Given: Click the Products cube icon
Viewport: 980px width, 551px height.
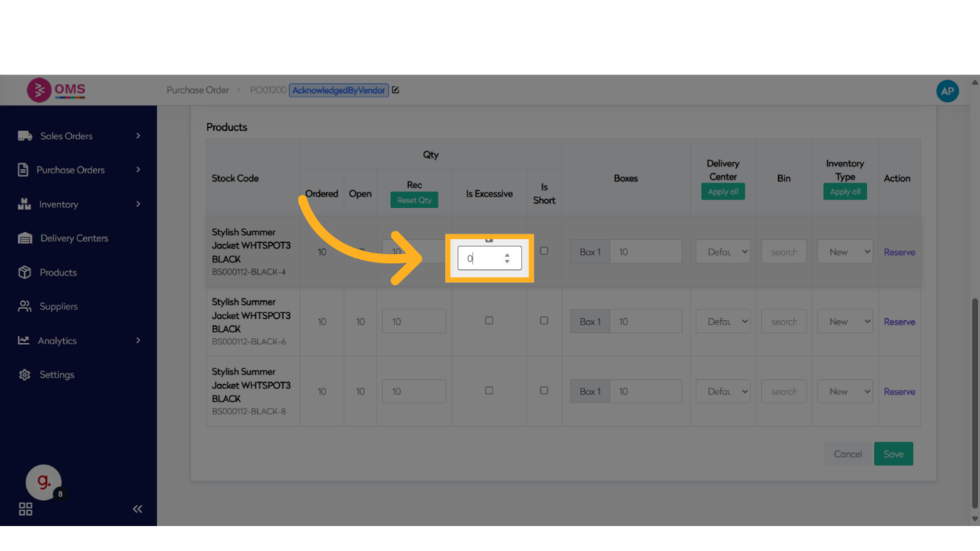Looking at the screenshot, I should tap(25, 273).
